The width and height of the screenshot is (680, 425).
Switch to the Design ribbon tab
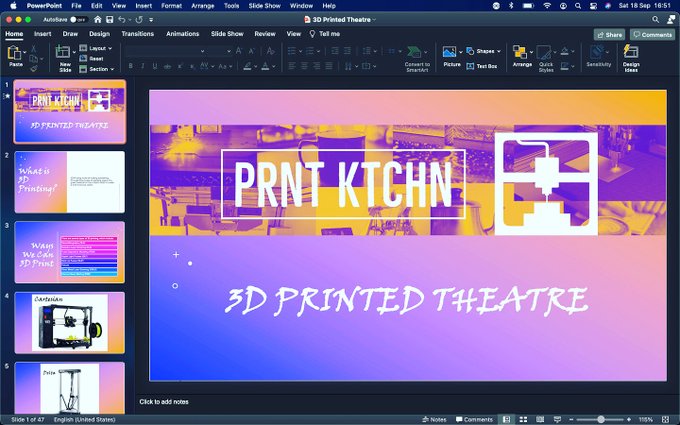pyautogui.click(x=99, y=34)
